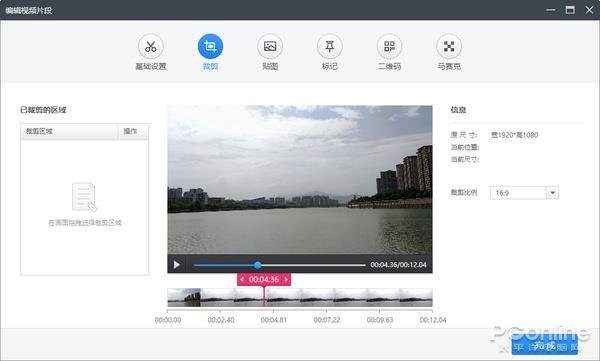Image resolution: width=600 pixels, height=361 pixels.
Task: Click the first thumbnail in the filmstrip
Action: click(184, 297)
